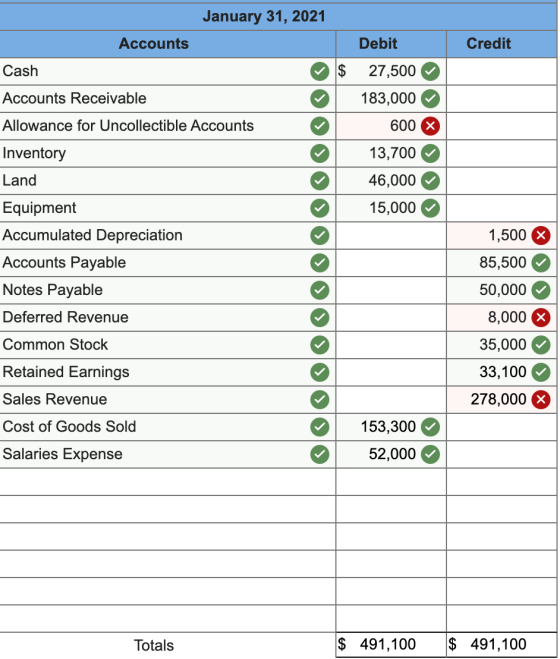Viewport: 560px width, 659px height.
Task: Click the green check beside Cash account name
Action: pos(320,71)
